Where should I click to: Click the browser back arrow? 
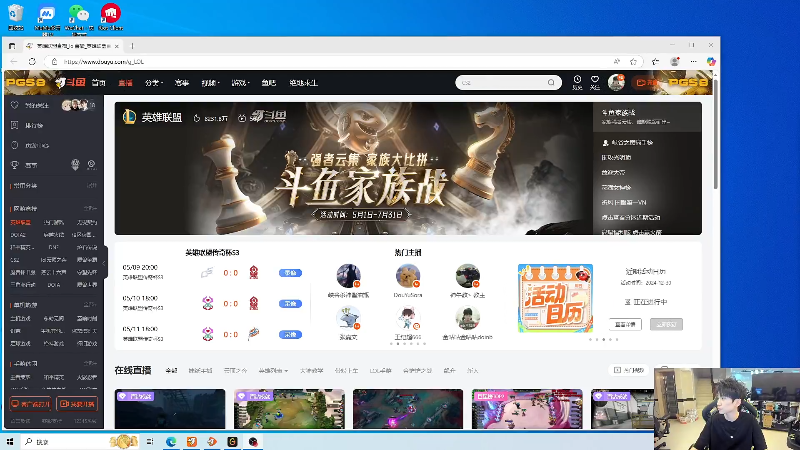[x=14, y=62]
